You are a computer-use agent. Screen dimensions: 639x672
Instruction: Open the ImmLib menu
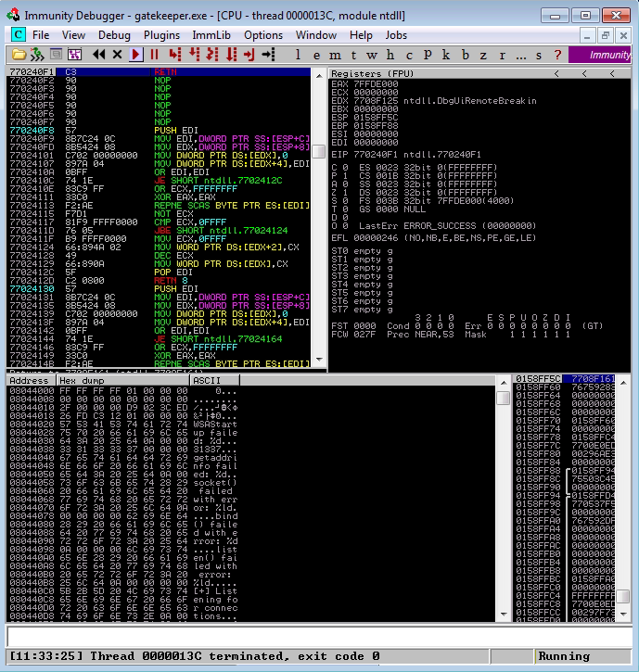point(211,35)
